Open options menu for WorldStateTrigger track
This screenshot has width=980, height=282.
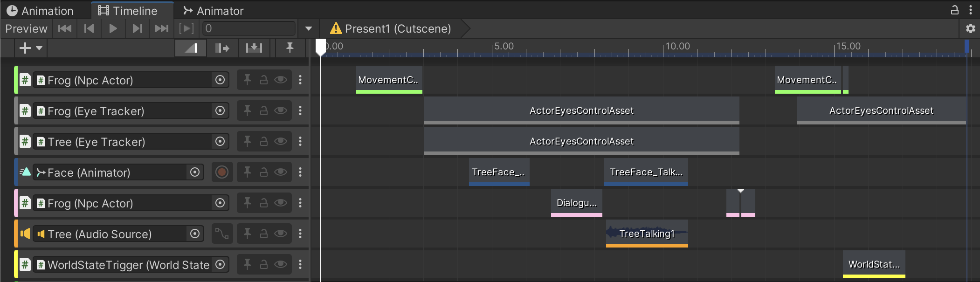tap(300, 264)
